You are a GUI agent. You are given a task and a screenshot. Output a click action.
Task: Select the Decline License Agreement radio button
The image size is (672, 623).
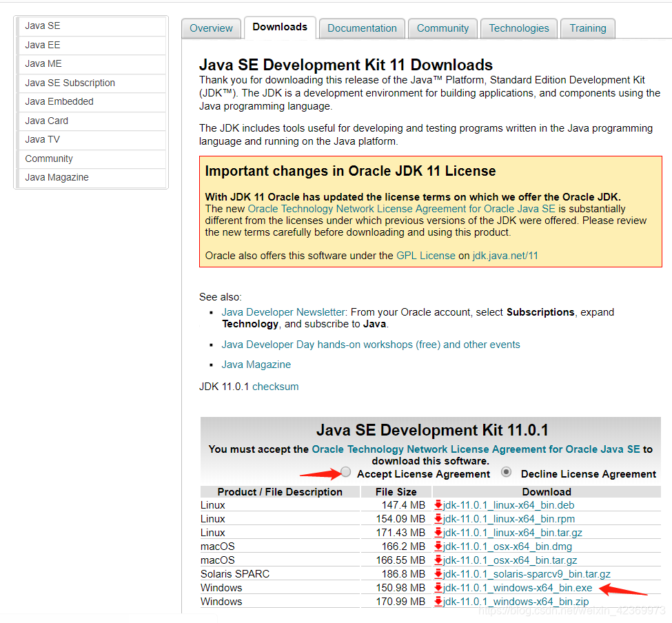coord(506,472)
